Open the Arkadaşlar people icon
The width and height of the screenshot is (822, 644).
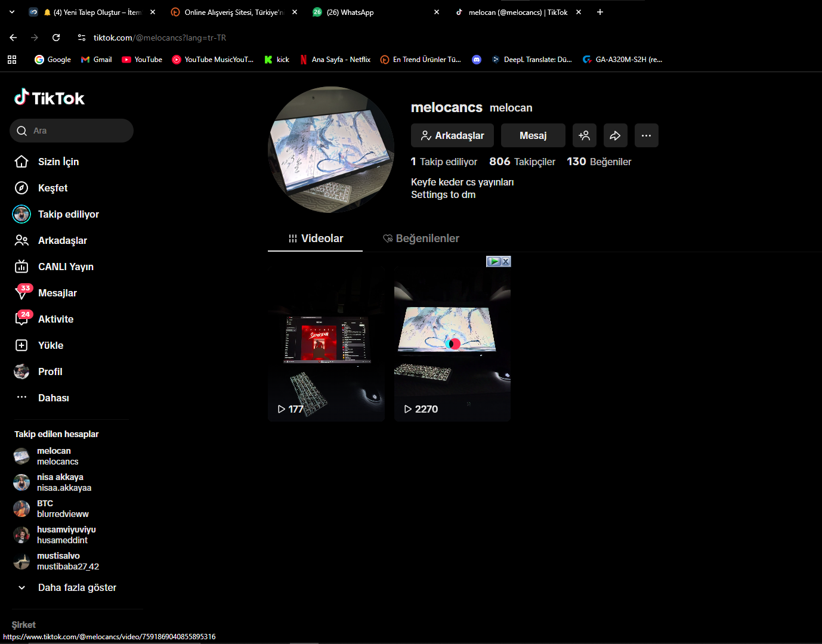click(x=21, y=240)
